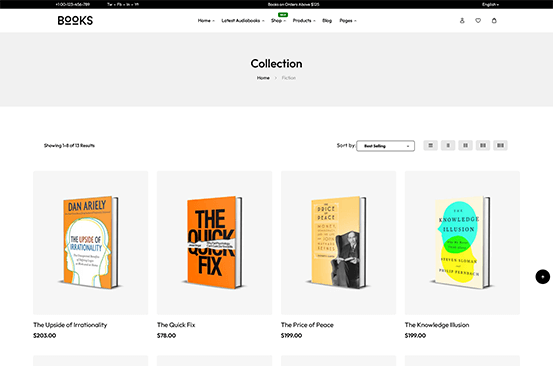Click the BOOKS logo
The image size is (553, 366).
(x=75, y=20)
